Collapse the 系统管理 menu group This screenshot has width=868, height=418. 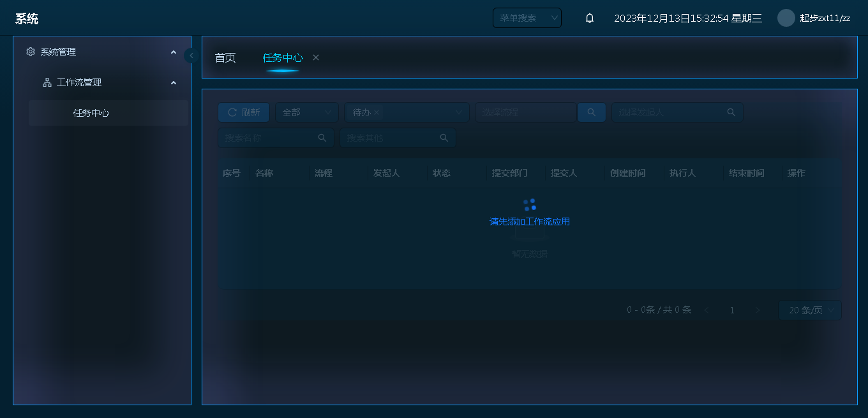click(173, 52)
